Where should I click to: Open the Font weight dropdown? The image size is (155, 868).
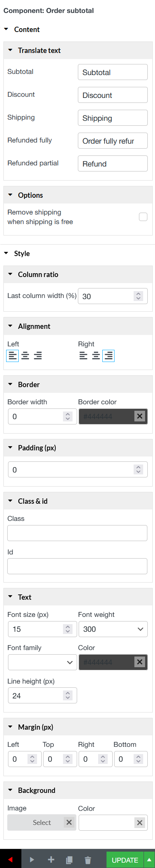[x=113, y=629]
